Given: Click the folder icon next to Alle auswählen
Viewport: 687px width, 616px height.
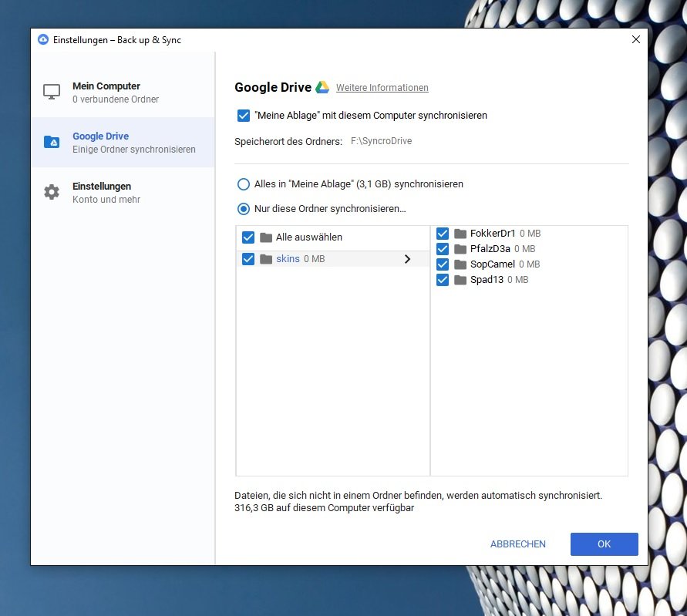Looking at the screenshot, I should 266,237.
